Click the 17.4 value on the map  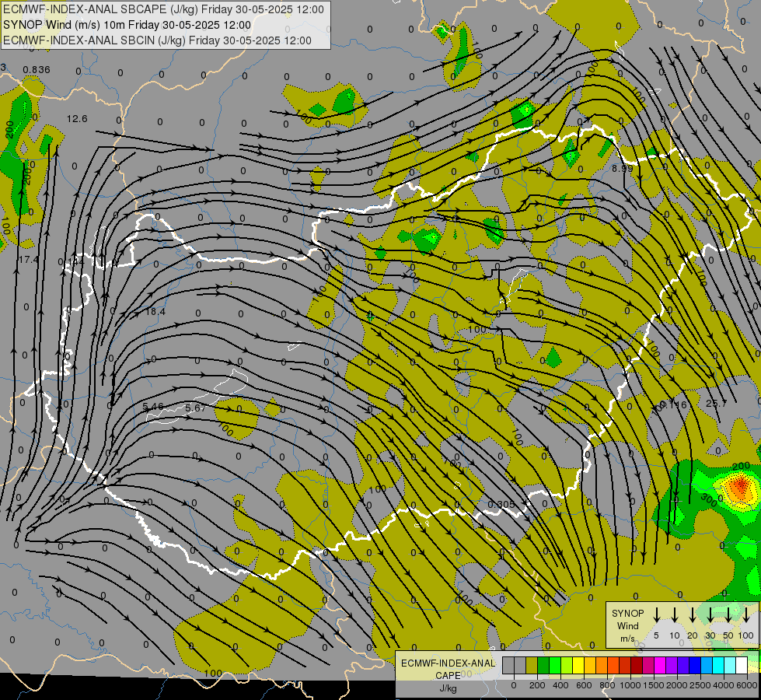click(28, 260)
